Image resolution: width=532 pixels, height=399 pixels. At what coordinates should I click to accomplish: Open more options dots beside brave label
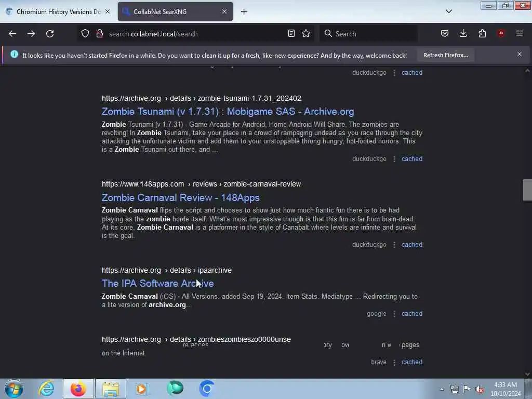coord(394,362)
